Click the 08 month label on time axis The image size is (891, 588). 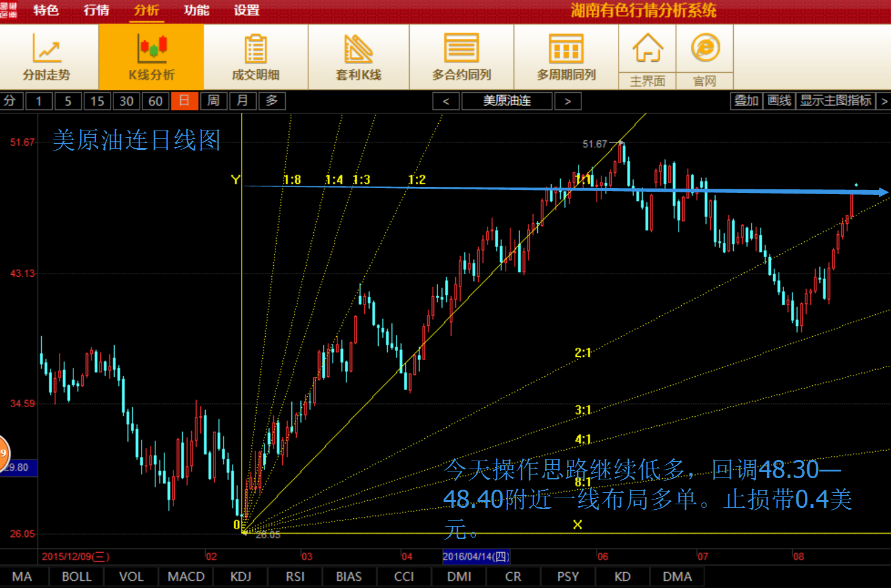coord(799,556)
